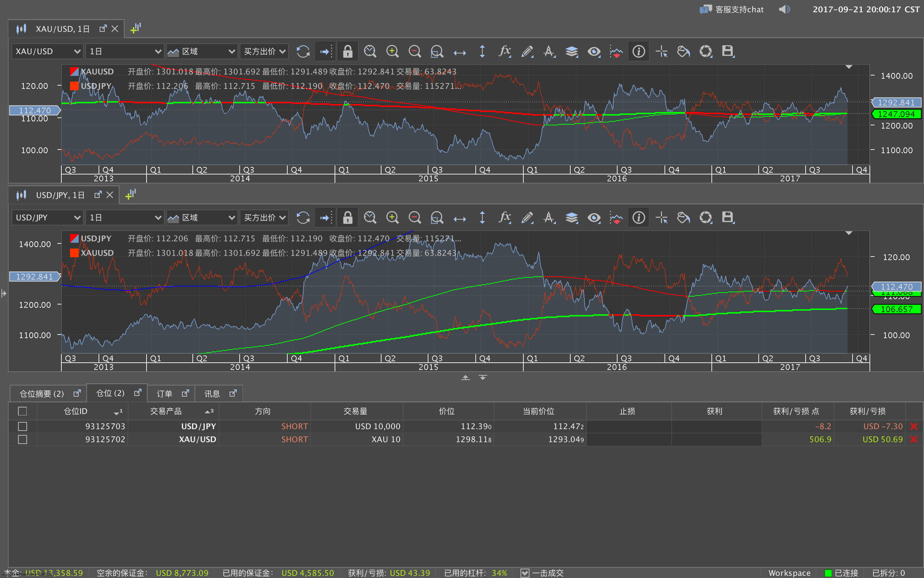
Task: Open fx indicators on XAU/USD chart
Action: click(x=505, y=51)
